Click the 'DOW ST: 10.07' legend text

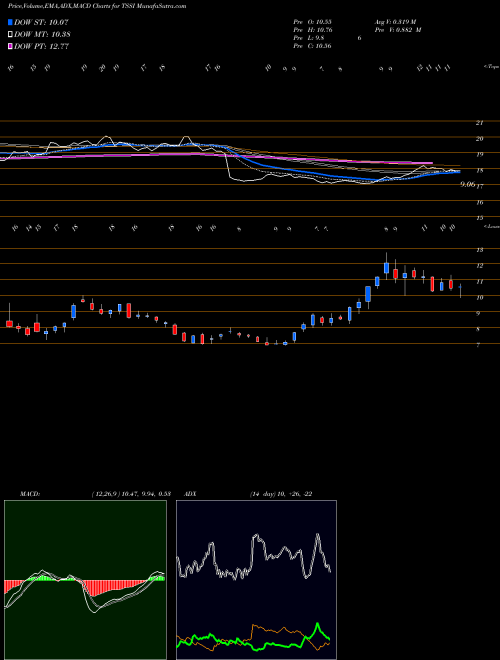click(41, 22)
